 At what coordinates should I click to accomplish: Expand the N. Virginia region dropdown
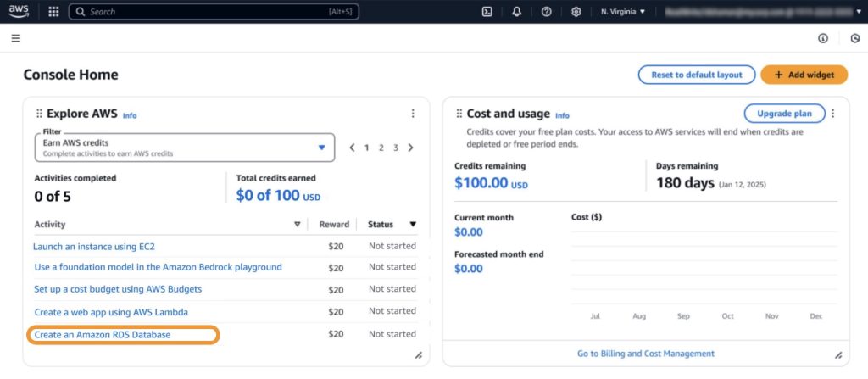pyautogui.click(x=623, y=12)
